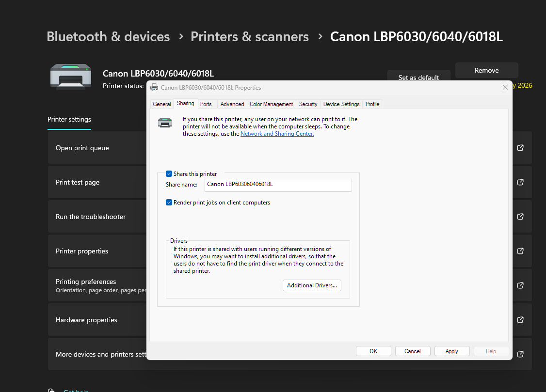
Task: Click the Apply button
Action: (452, 351)
